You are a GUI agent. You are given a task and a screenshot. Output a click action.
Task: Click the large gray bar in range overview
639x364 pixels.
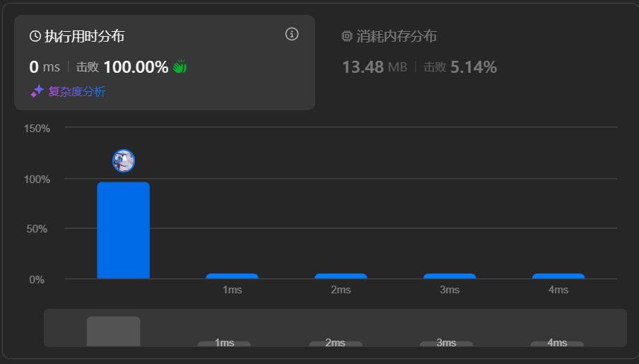click(x=113, y=331)
